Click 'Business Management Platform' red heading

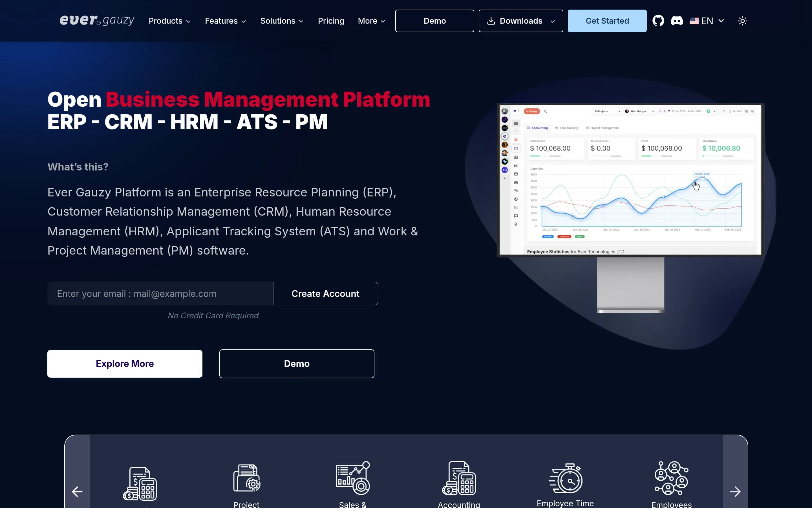pyautogui.click(x=268, y=100)
